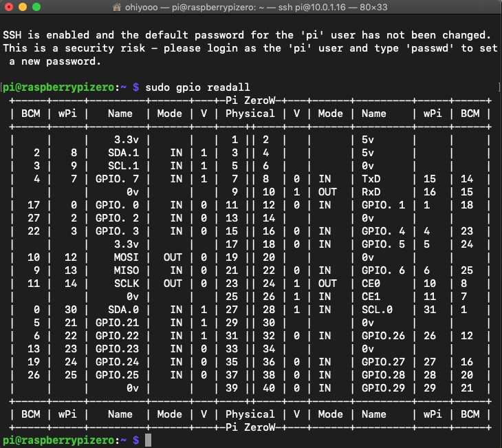502x448 pixels.
Task: Click the command text 'sudo gpio readall'
Action: point(197,87)
